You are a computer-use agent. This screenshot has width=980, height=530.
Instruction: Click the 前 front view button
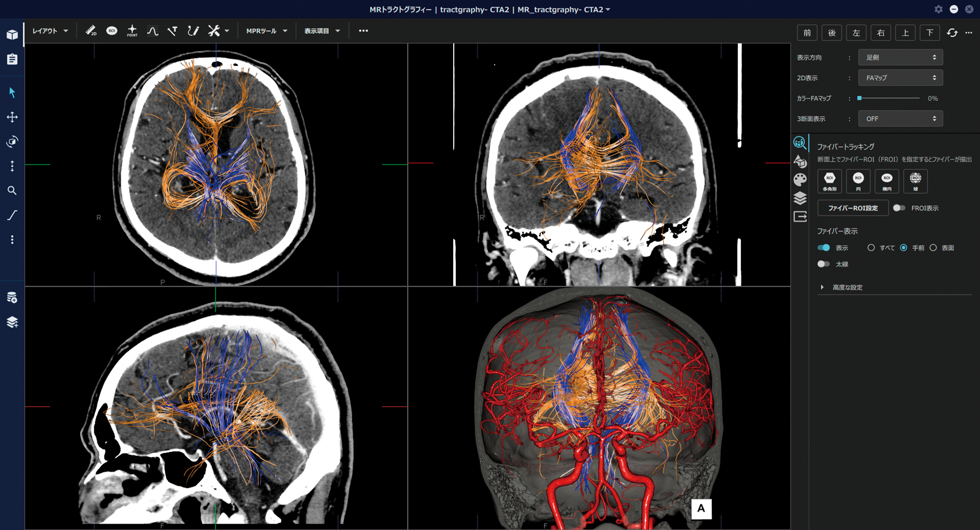click(x=807, y=33)
